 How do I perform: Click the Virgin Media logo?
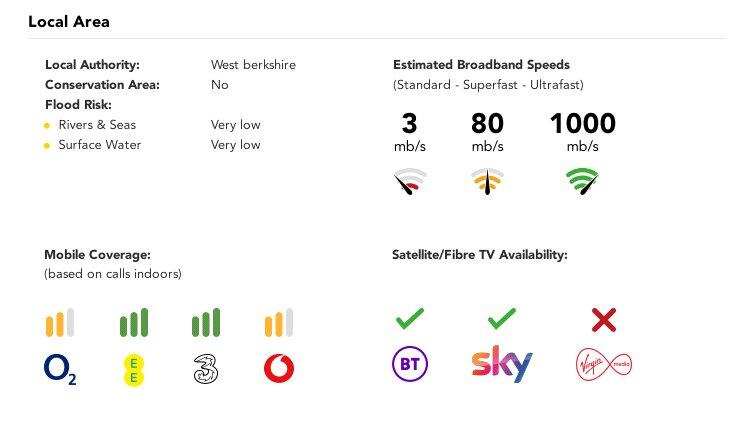click(604, 364)
